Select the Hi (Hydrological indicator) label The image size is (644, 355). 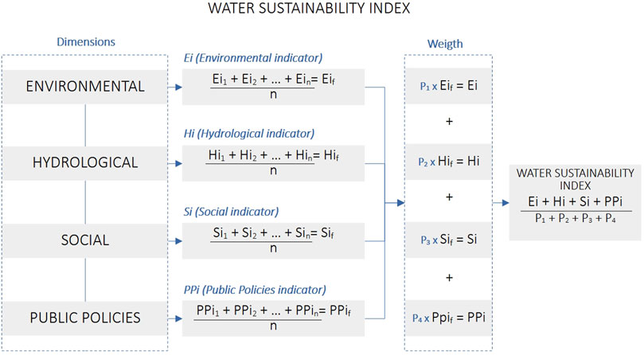click(x=248, y=133)
